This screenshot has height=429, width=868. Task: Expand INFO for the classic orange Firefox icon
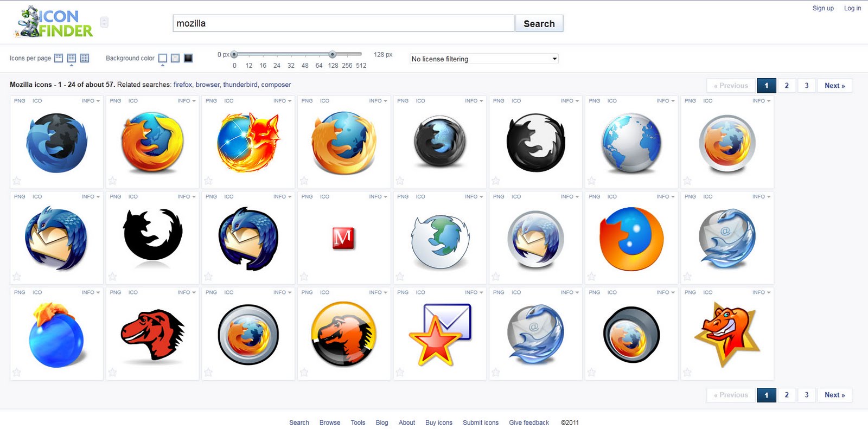[187, 101]
